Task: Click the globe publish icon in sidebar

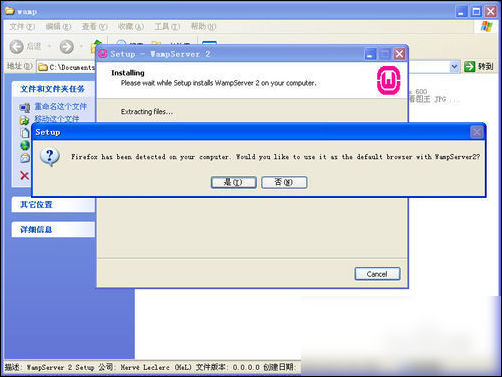Action: pos(25,146)
